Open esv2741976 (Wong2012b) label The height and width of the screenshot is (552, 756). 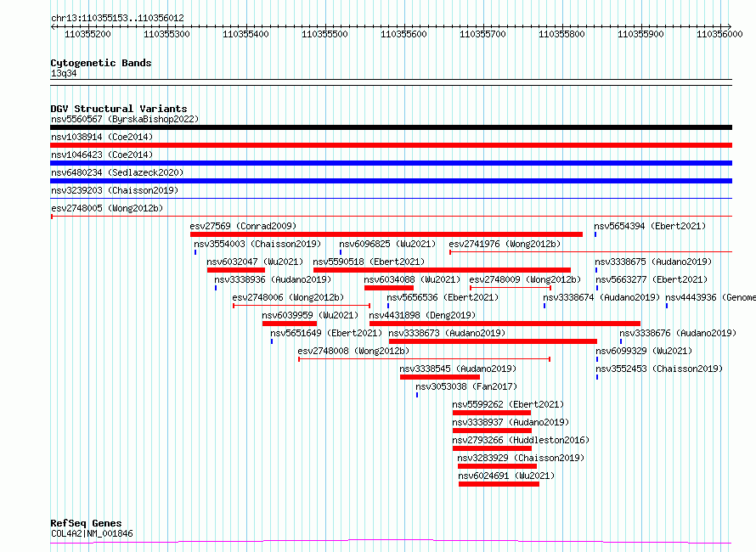pos(505,244)
